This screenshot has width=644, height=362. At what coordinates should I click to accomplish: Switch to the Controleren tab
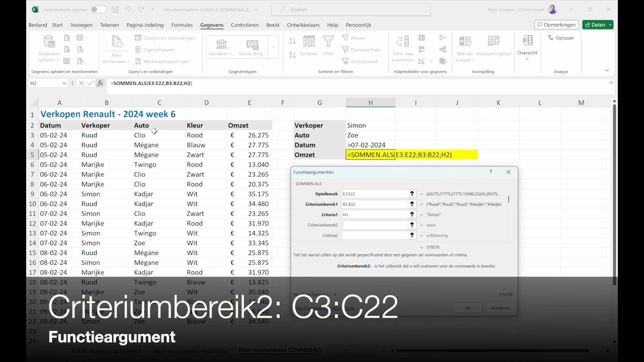click(245, 25)
